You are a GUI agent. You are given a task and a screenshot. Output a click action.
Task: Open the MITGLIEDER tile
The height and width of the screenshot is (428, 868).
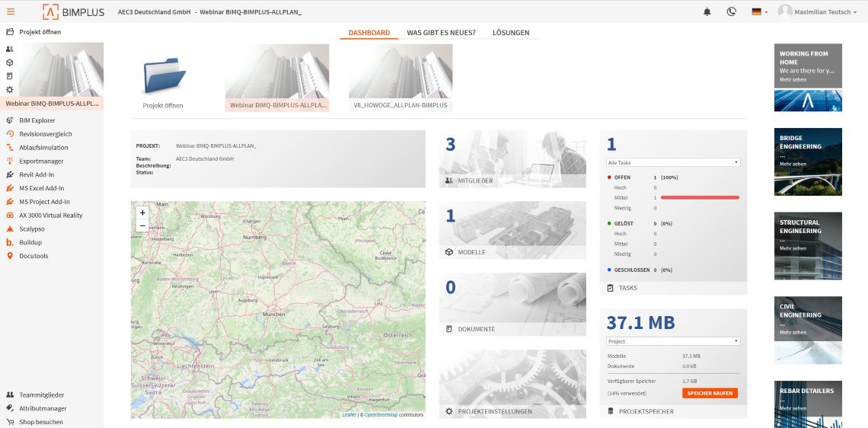[512, 159]
